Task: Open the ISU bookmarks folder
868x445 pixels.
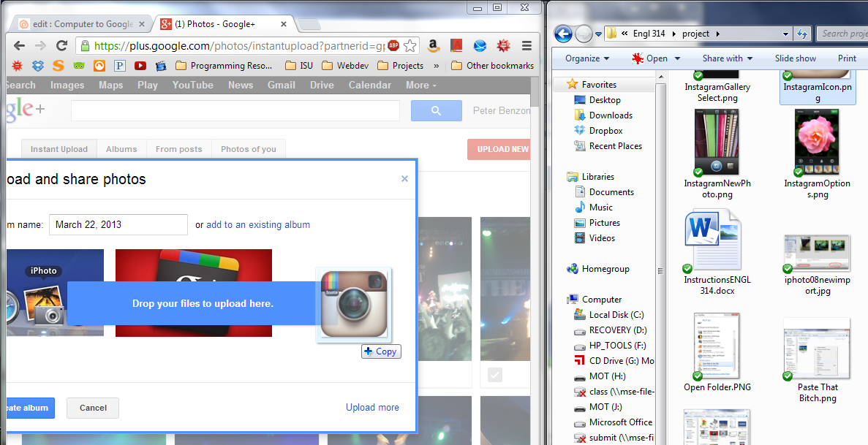Action: [x=299, y=65]
